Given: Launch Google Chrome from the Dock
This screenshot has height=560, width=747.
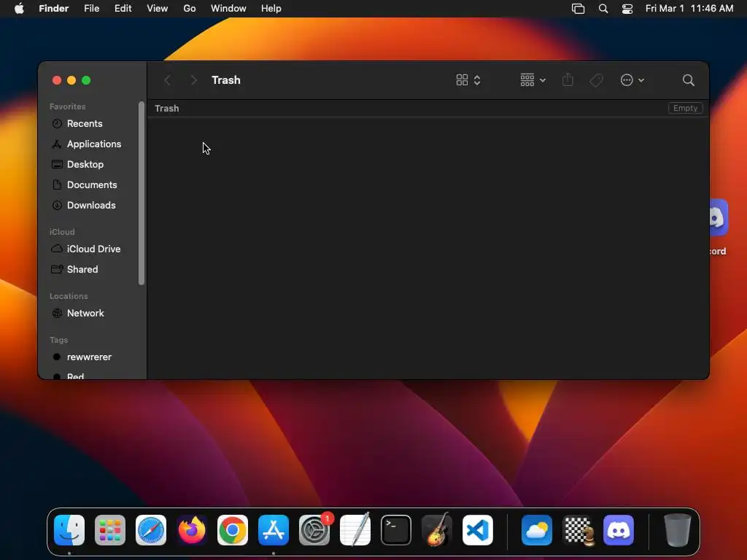Looking at the screenshot, I should tap(233, 530).
